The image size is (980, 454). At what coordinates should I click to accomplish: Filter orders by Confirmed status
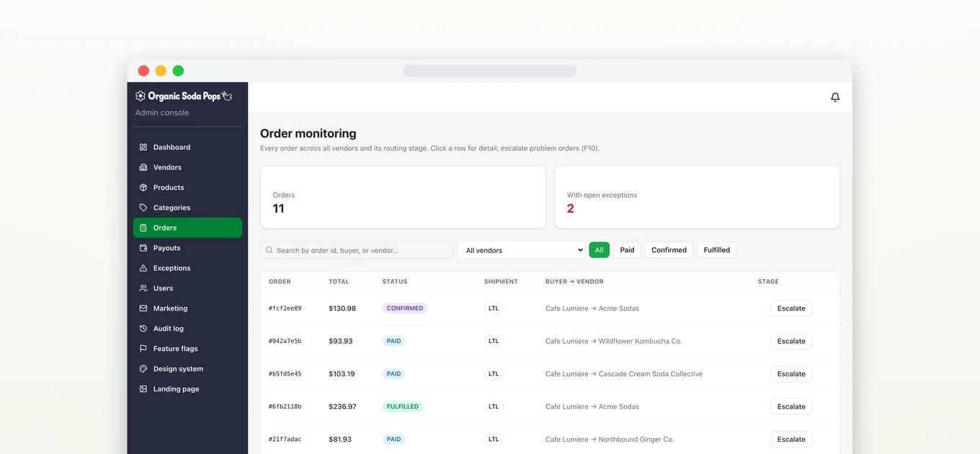click(x=669, y=250)
